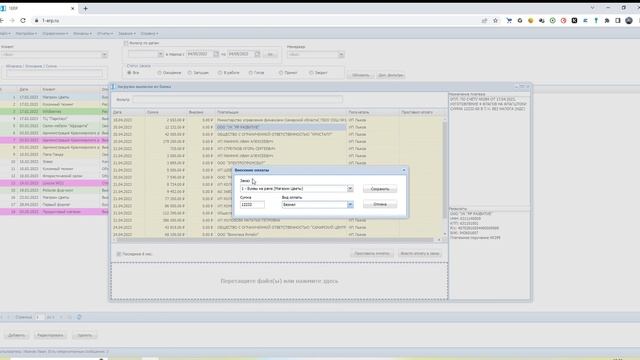Screen dimensions: 640x360
Task: Click the address bar showing 1-erp.ru
Action: pyautogui.click(x=253, y=20)
